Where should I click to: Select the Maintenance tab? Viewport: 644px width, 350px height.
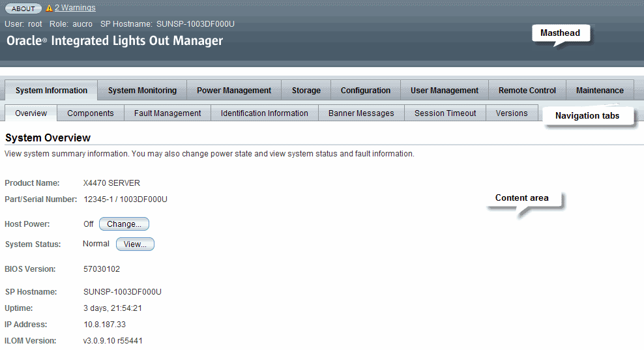click(x=600, y=91)
